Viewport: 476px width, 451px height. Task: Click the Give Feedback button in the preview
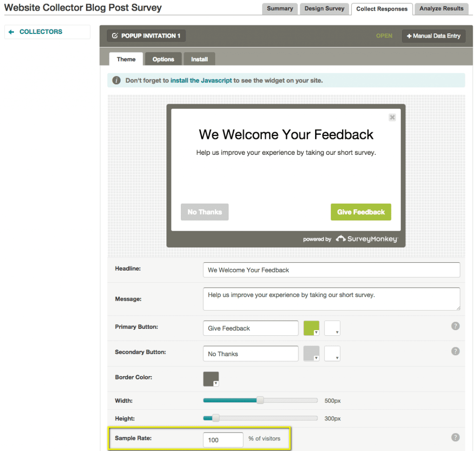click(x=361, y=212)
